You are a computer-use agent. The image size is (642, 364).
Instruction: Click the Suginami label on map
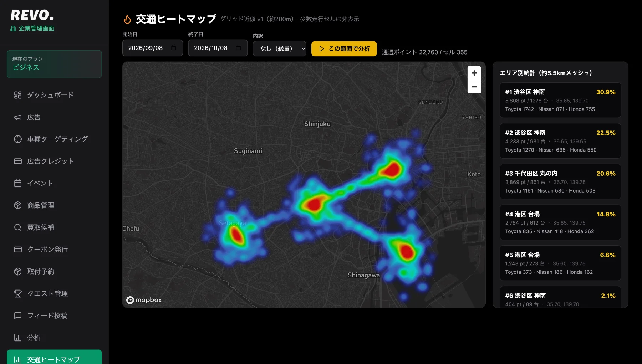[248, 151]
